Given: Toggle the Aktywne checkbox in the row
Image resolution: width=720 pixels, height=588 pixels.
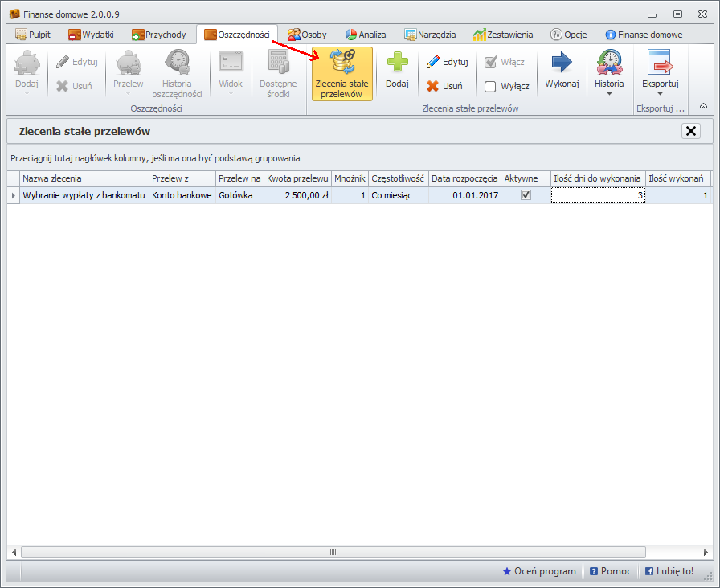Looking at the screenshot, I should [526, 194].
